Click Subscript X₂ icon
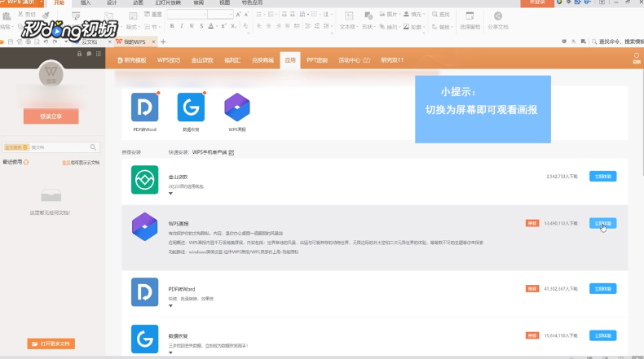The image size is (644, 359). click(233, 26)
